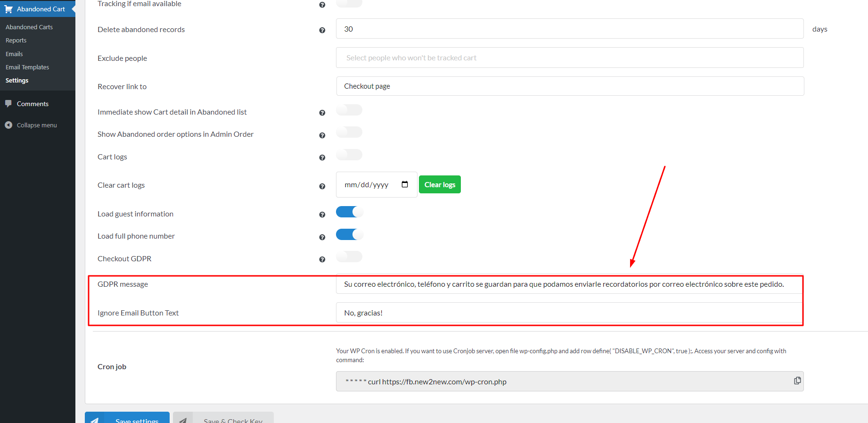The width and height of the screenshot is (868, 423).
Task: Click the GDPR message text field
Action: point(569,284)
